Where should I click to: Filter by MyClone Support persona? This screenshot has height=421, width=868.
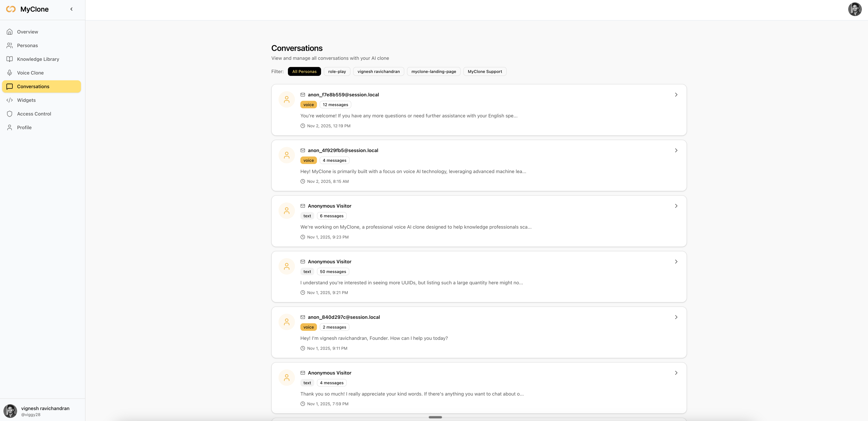point(485,71)
